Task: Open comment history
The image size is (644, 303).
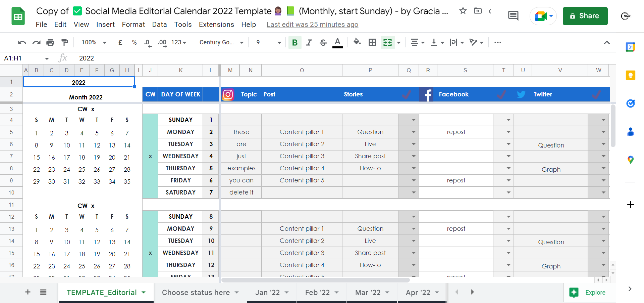Action: coord(513,15)
